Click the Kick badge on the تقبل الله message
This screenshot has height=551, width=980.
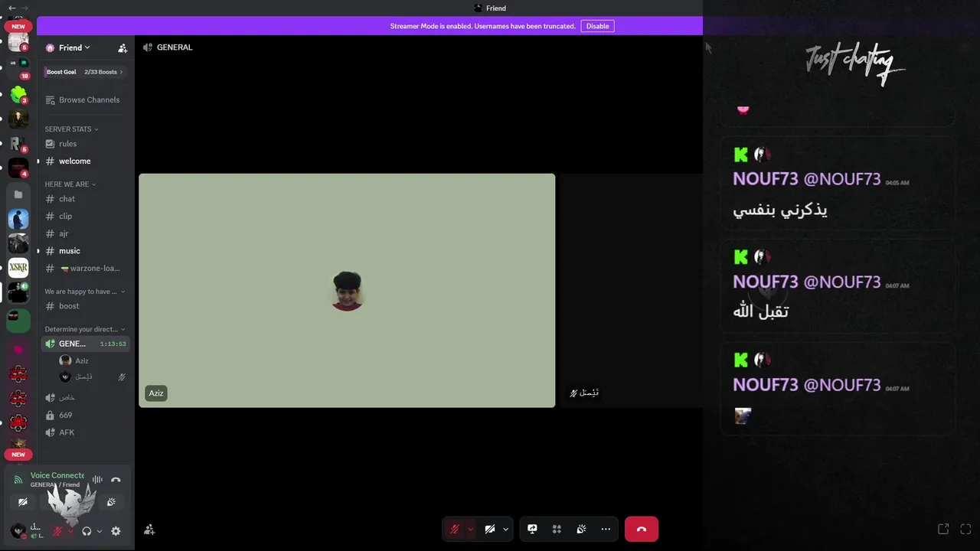point(741,257)
